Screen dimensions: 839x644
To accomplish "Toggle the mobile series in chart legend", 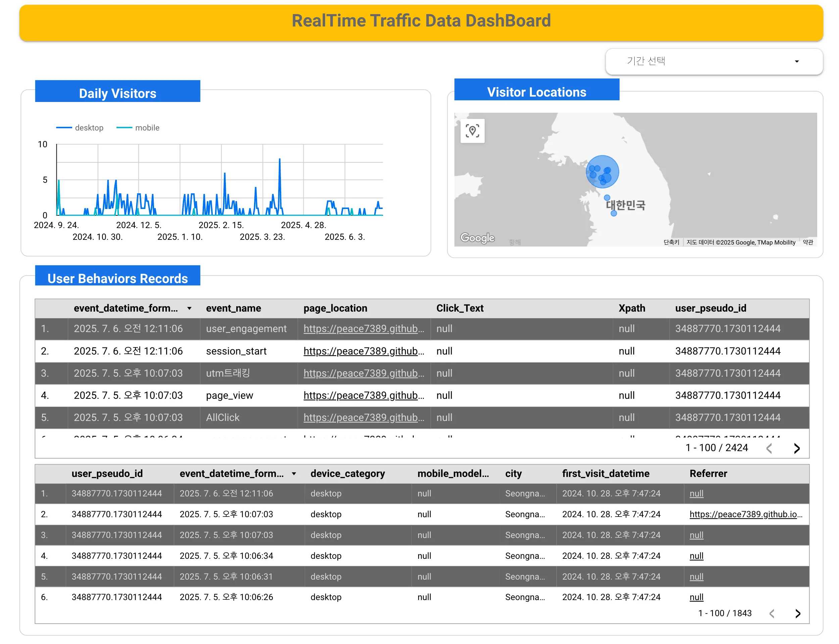I will tap(138, 128).
